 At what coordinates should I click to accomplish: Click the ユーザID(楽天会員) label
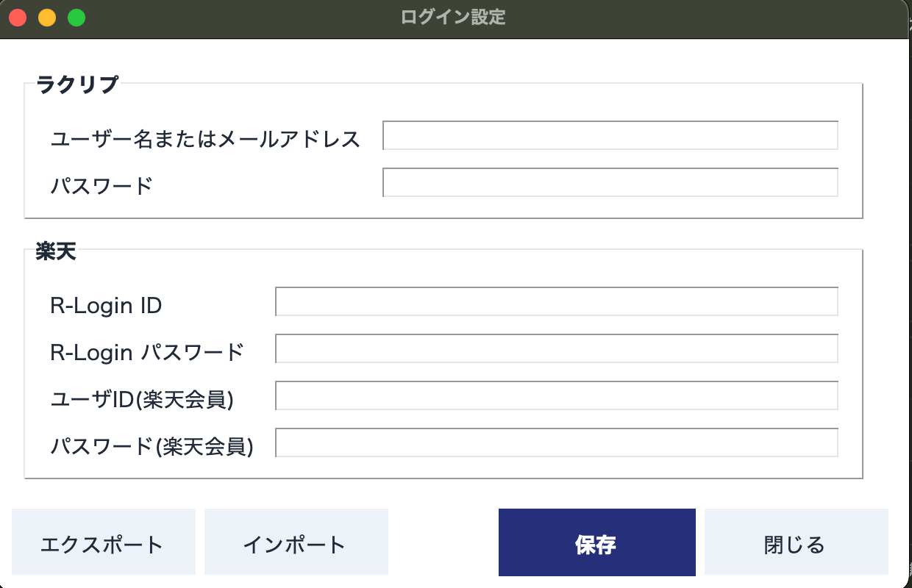tap(142, 399)
